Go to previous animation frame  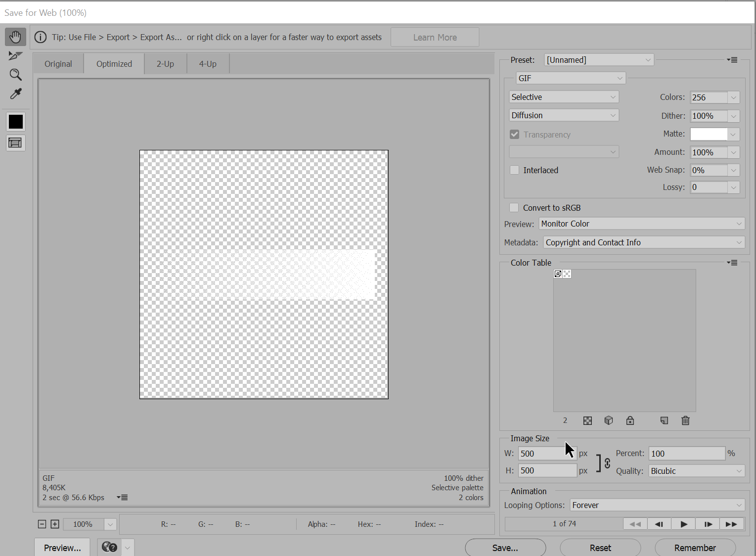[x=659, y=524]
